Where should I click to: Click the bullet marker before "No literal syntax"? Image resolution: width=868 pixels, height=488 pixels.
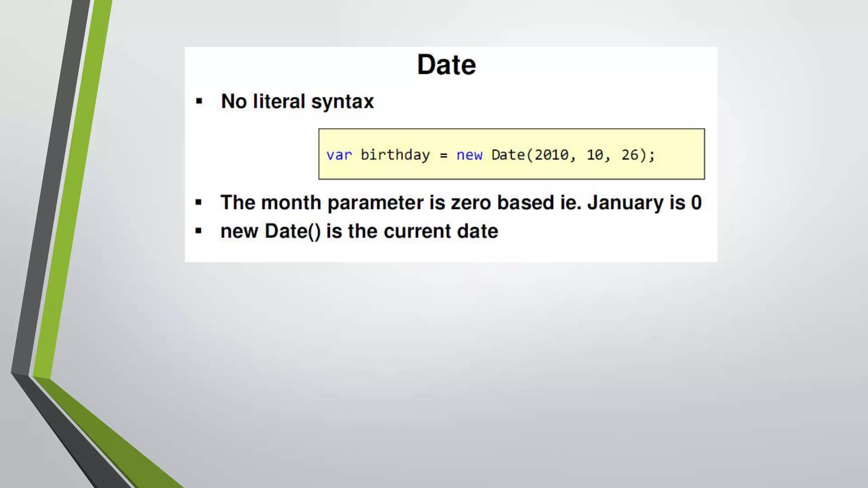(x=199, y=101)
